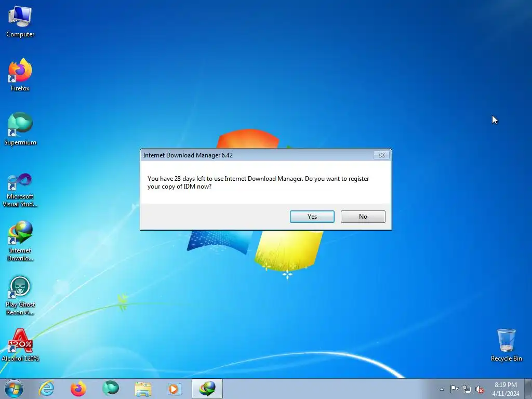Select the Recycle Bin desktop icon

506,345
